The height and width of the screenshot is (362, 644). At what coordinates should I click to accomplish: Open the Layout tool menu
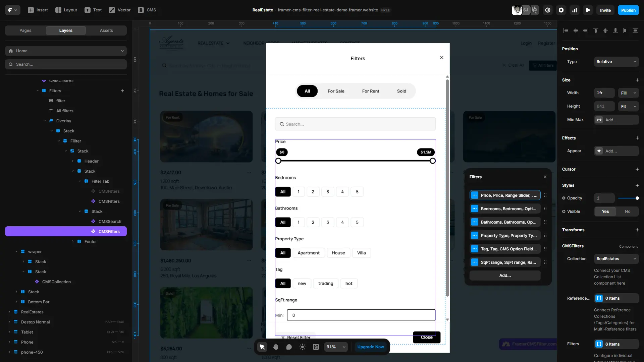[x=66, y=10]
